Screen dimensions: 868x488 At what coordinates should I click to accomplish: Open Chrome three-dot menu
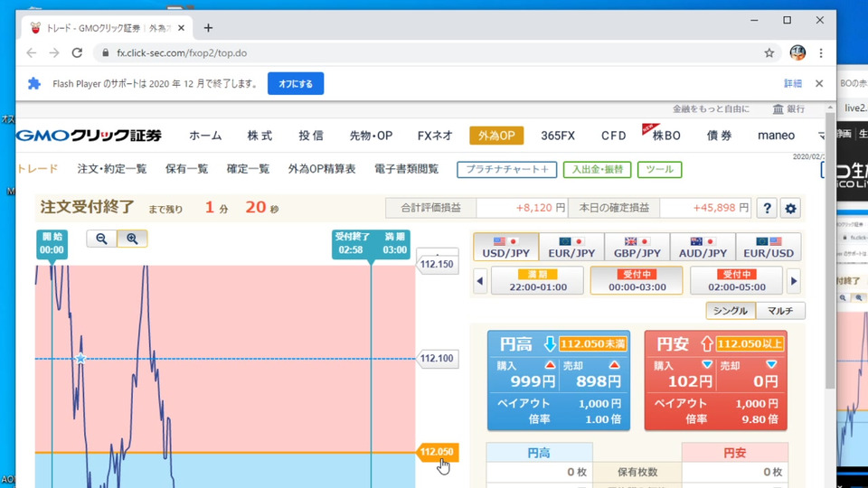(x=821, y=53)
